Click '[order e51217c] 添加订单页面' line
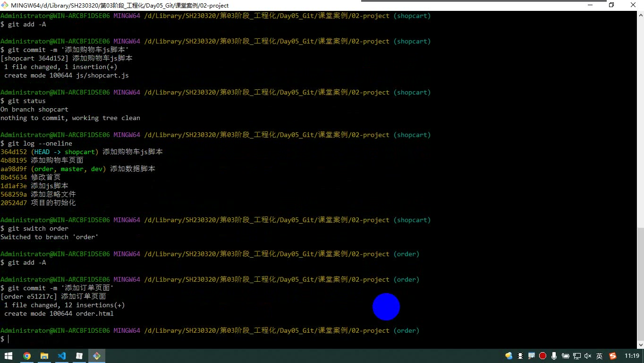The height and width of the screenshot is (363, 644). pos(53,296)
